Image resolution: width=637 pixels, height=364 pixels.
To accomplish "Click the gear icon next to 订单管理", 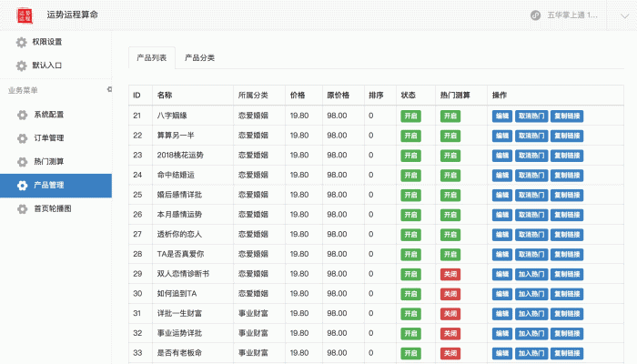I will tap(24, 138).
